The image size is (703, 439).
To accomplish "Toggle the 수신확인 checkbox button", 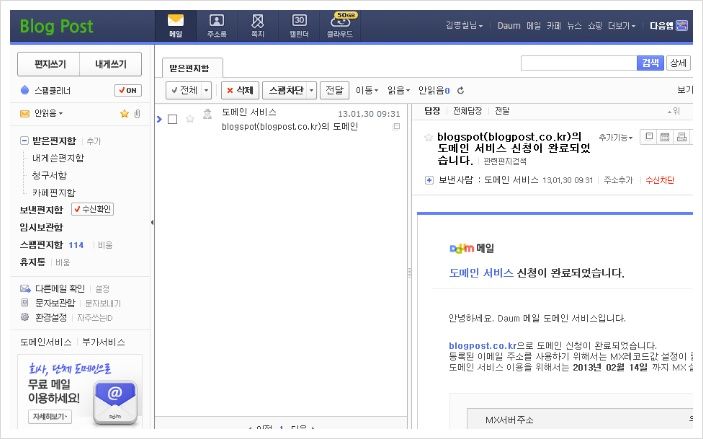I will click(93, 209).
